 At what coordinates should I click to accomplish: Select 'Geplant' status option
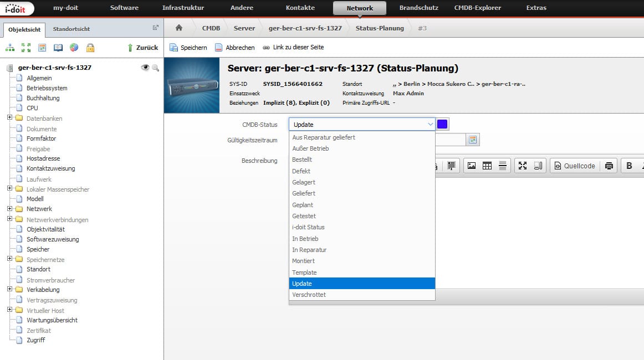pyautogui.click(x=362, y=205)
